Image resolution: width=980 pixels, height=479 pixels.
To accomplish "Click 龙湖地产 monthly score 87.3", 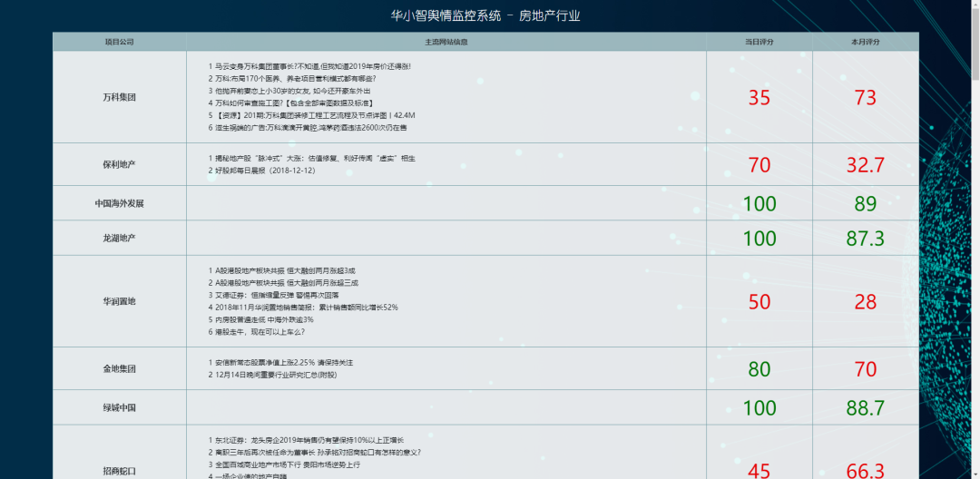I will tap(866, 239).
